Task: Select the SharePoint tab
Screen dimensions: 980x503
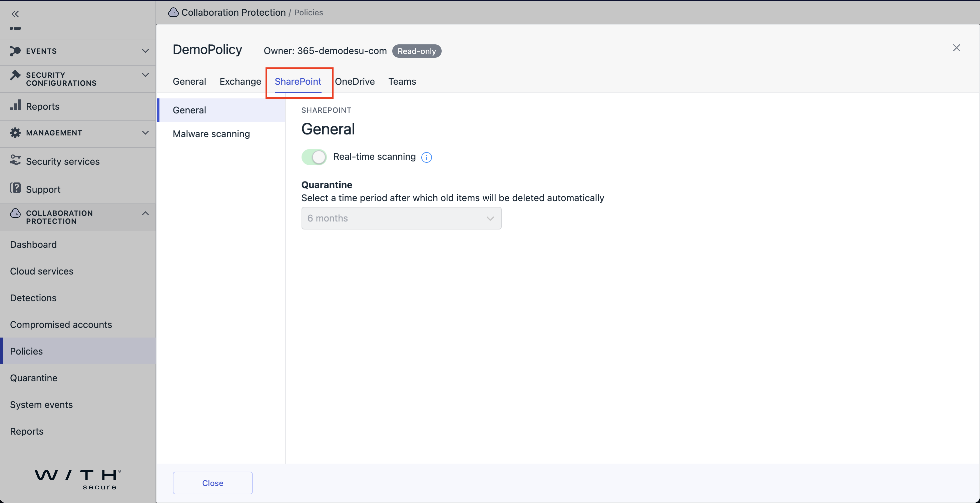Action: point(298,81)
